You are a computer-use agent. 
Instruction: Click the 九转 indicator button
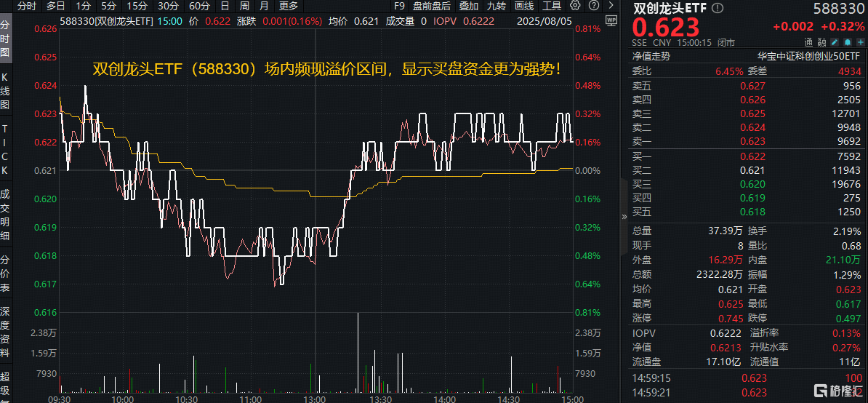point(496,6)
